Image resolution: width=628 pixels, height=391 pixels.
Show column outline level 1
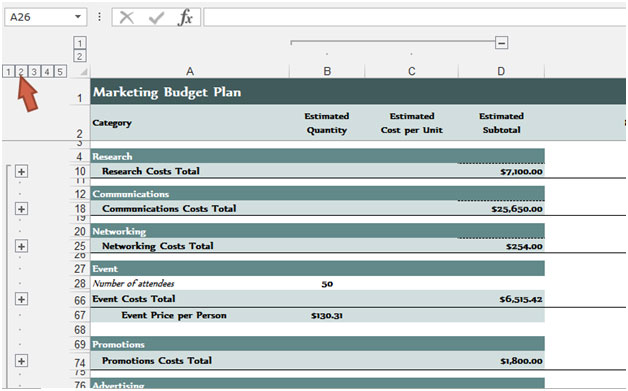pos(80,42)
